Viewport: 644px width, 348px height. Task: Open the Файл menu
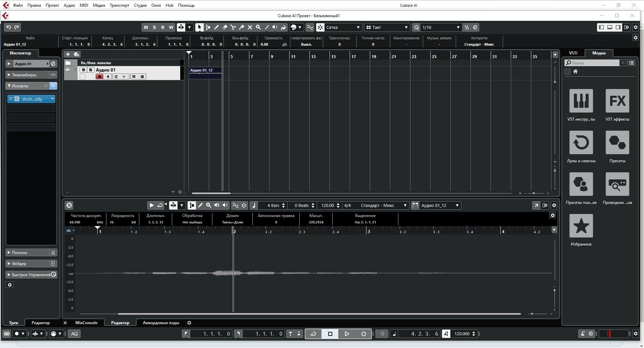click(18, 5)
